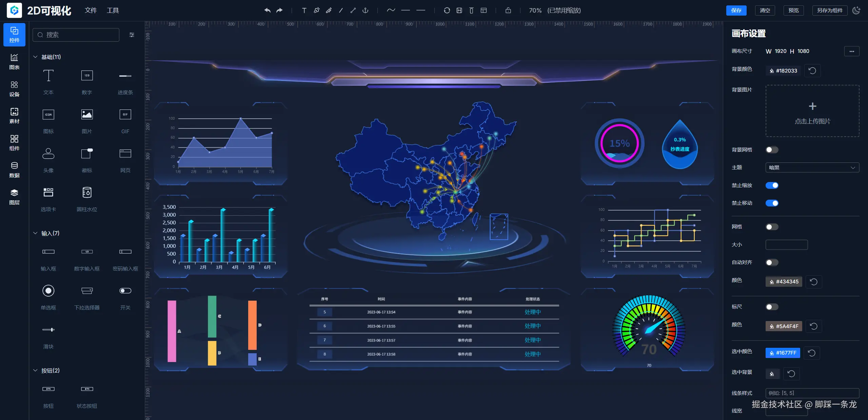Disable the 禁止缩放 switch

click(x=772, y=185)
